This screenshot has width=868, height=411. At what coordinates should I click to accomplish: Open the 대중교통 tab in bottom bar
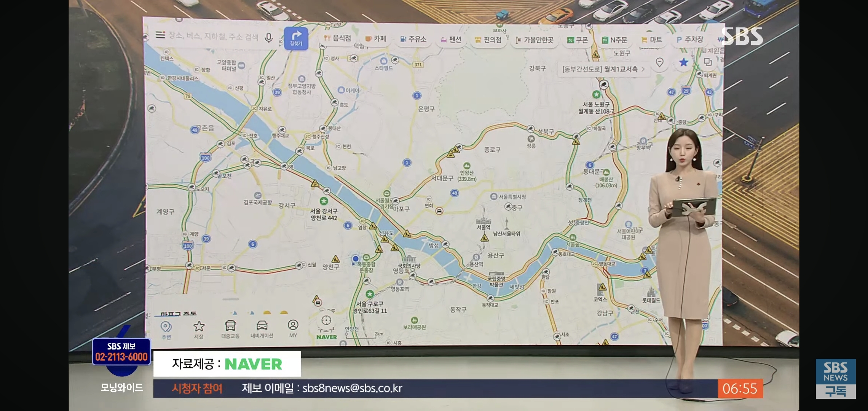(x=230, y=329)
